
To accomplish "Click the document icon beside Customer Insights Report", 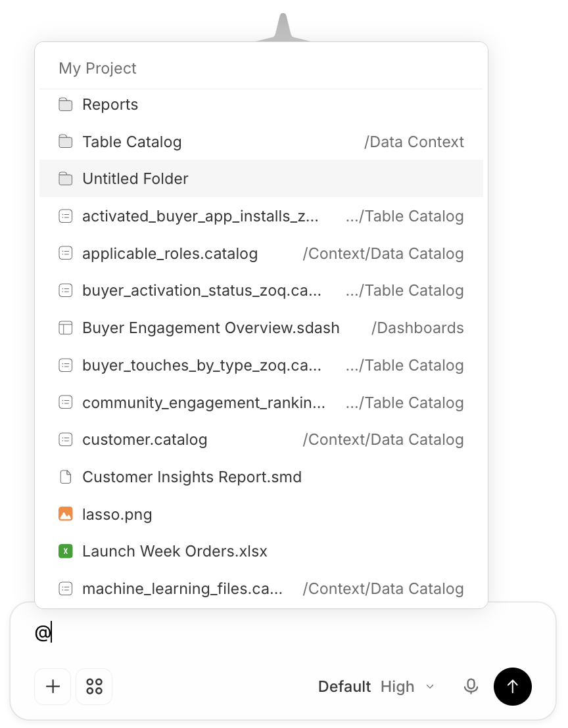I will point(66,477).
